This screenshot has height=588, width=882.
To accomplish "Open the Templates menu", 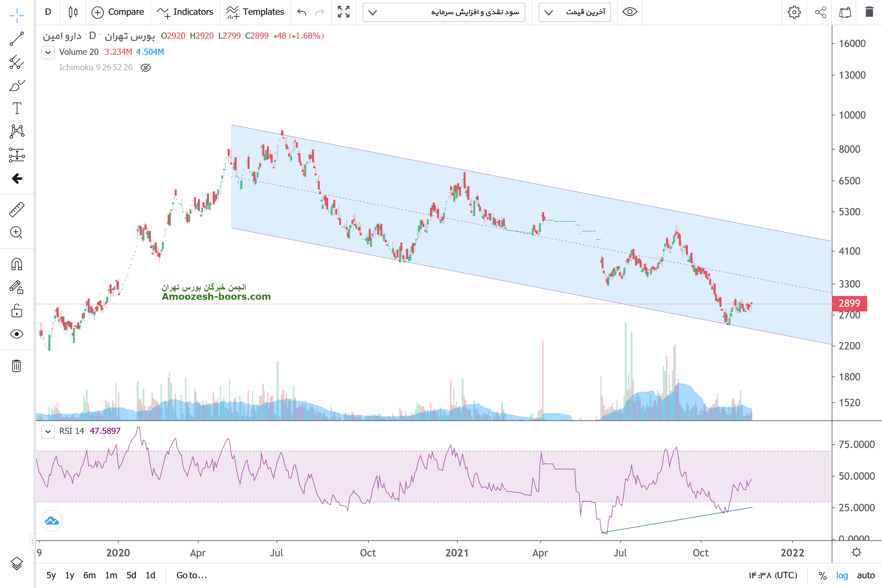I will 255,12.
